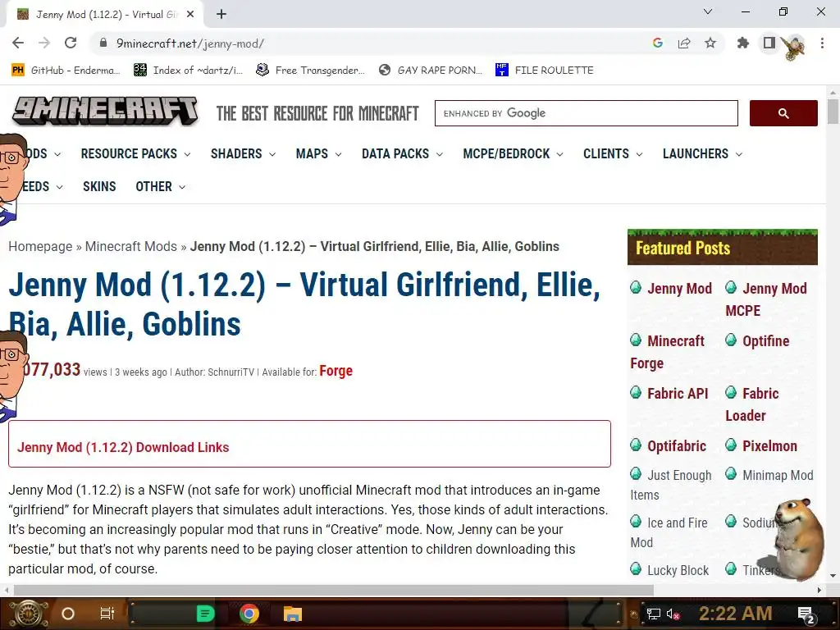Open the Index of ~dartz bookmark
The image size is (840, 630).
coord(189,71)
